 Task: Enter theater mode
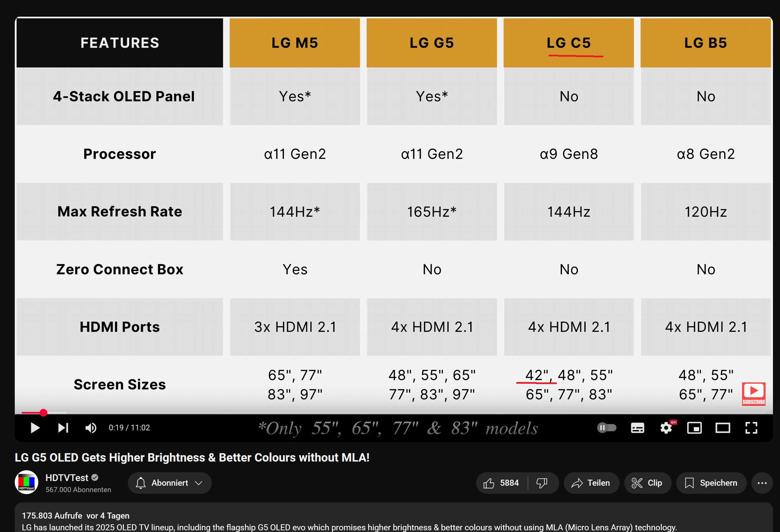[x=723, y=428]
